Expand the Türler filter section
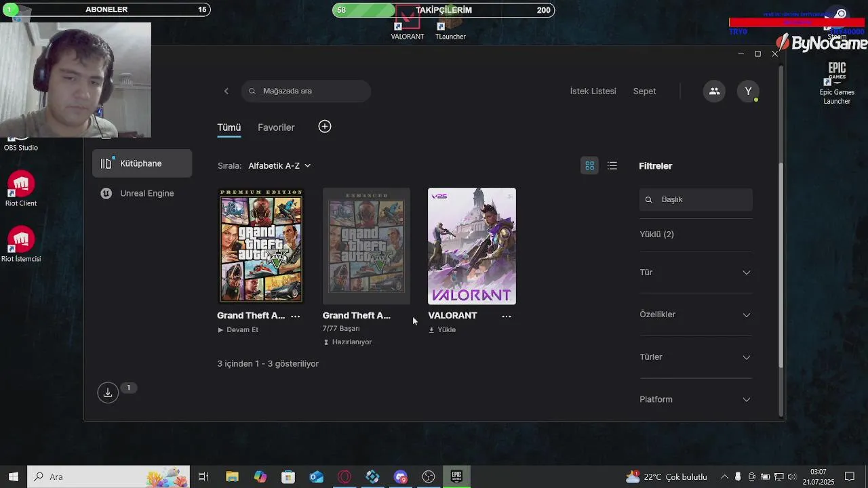 coord(696,357)
